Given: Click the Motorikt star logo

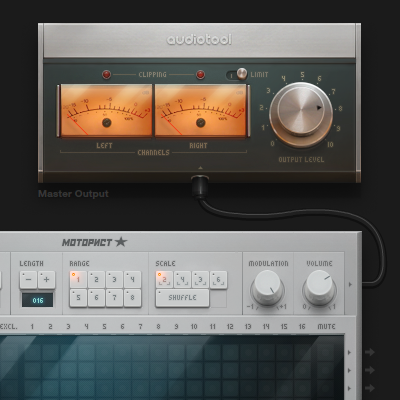Looking at the screenshot, I should (94, 242).
